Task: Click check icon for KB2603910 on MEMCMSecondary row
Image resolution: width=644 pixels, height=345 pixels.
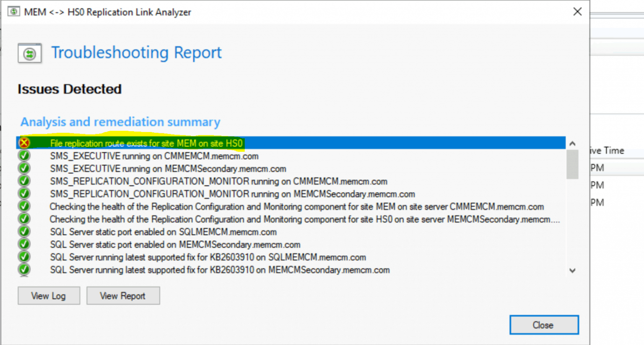Action: [24, 270]
